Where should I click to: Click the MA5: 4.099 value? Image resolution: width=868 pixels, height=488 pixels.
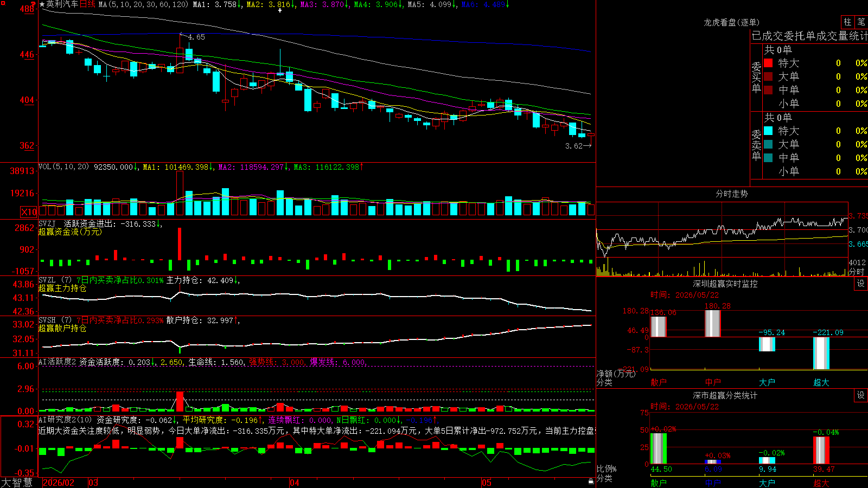point(429,4)
